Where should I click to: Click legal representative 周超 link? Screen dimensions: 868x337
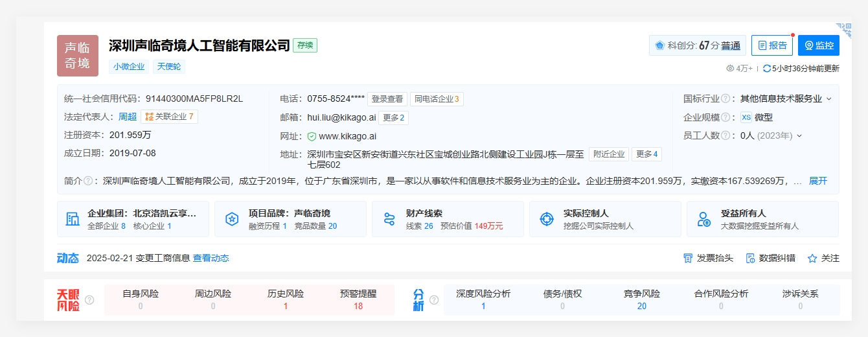128,117
